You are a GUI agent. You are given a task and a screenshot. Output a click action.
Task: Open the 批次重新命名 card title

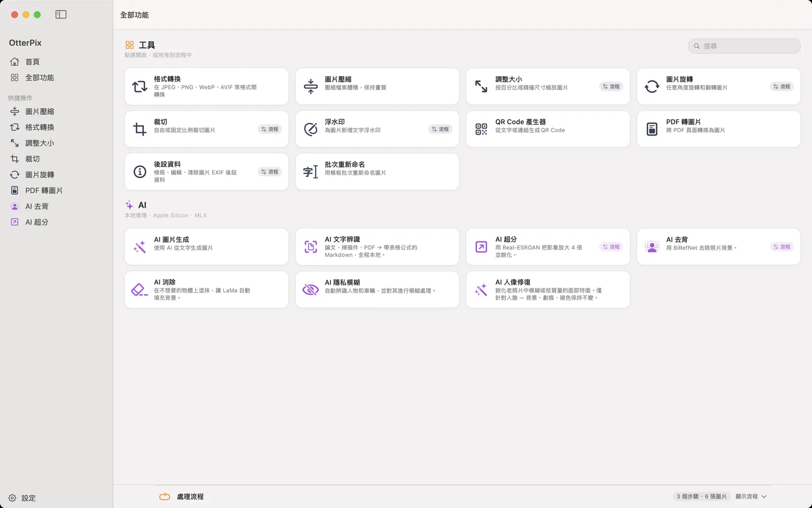tap(345, 164)
